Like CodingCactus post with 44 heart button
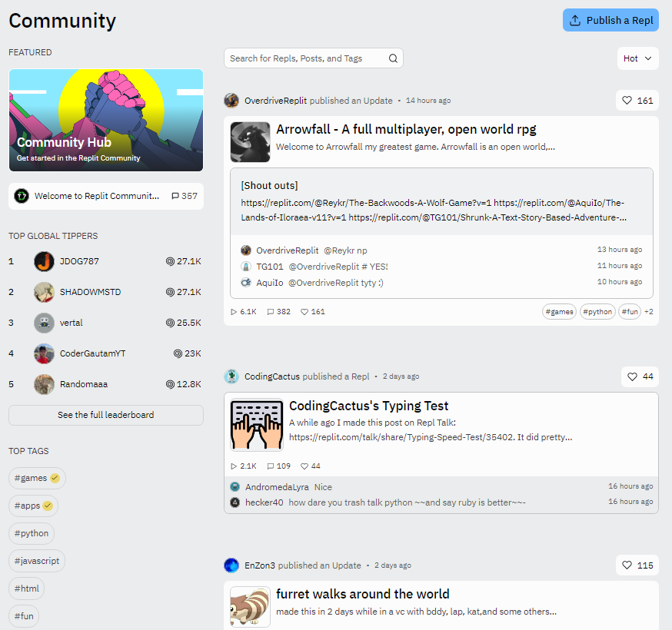Viewport: 672px width, 630px height. tap(640, 376)
